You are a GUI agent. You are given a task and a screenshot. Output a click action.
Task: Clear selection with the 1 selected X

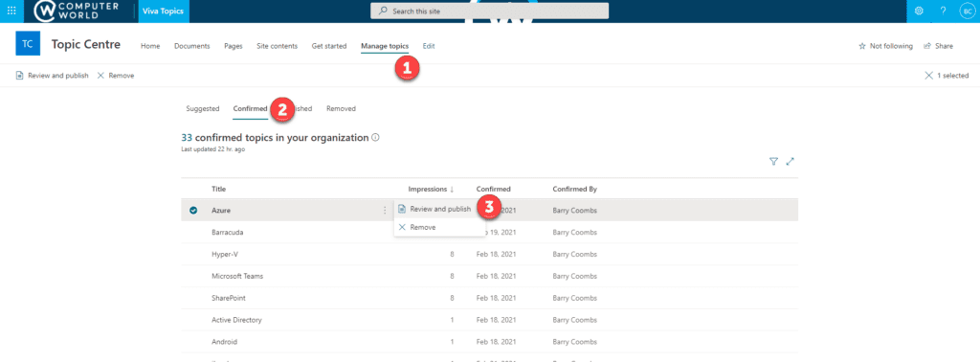click(x=928, y=76)
